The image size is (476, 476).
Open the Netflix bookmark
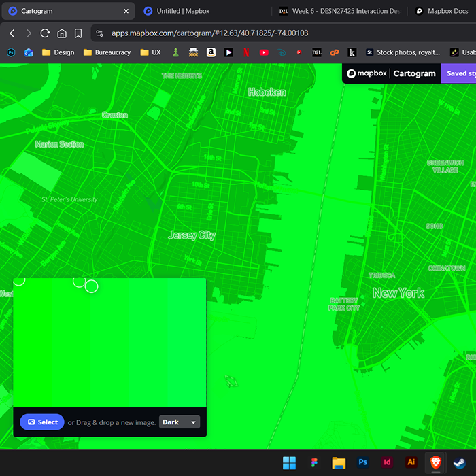tap(245, 52)
